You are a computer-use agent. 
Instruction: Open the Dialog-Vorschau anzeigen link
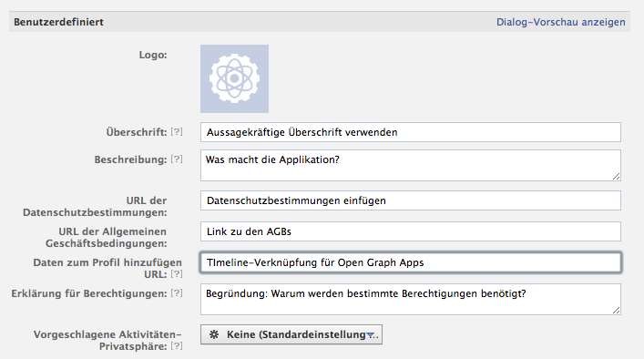[560, 22]
